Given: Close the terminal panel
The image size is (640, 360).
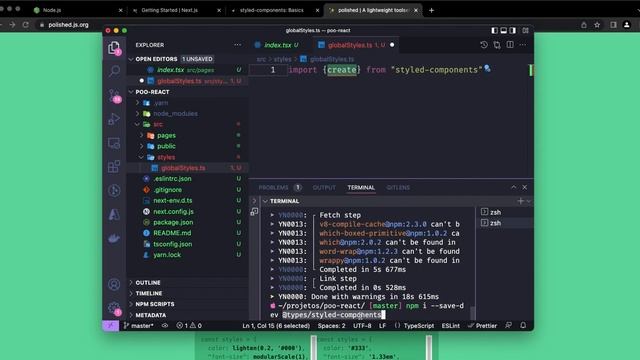Looking at the screenshot, I should tap(524, 187).
